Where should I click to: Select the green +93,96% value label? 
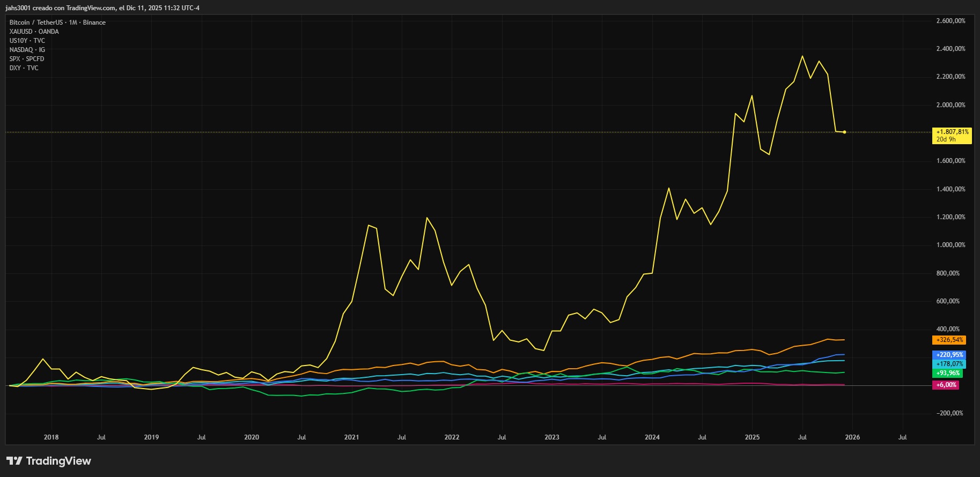[x=947, y=373]
